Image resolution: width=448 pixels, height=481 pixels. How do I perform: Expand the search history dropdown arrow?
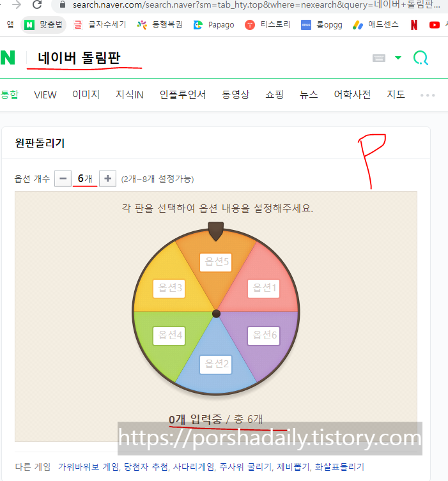[x=398, y=57]
